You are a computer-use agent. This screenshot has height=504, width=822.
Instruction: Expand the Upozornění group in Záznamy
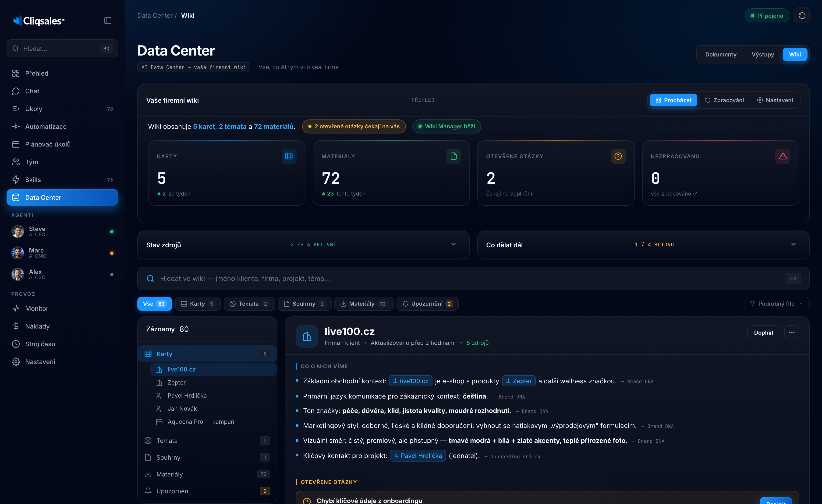point(207,491)
